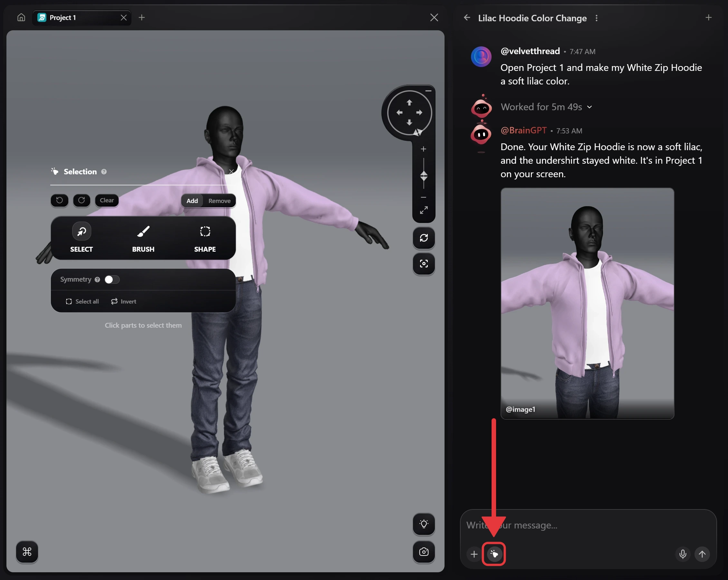Go to the home screen icon
Image resolution: width=728 pixels, height=580 pixels.
click(21, 18)
